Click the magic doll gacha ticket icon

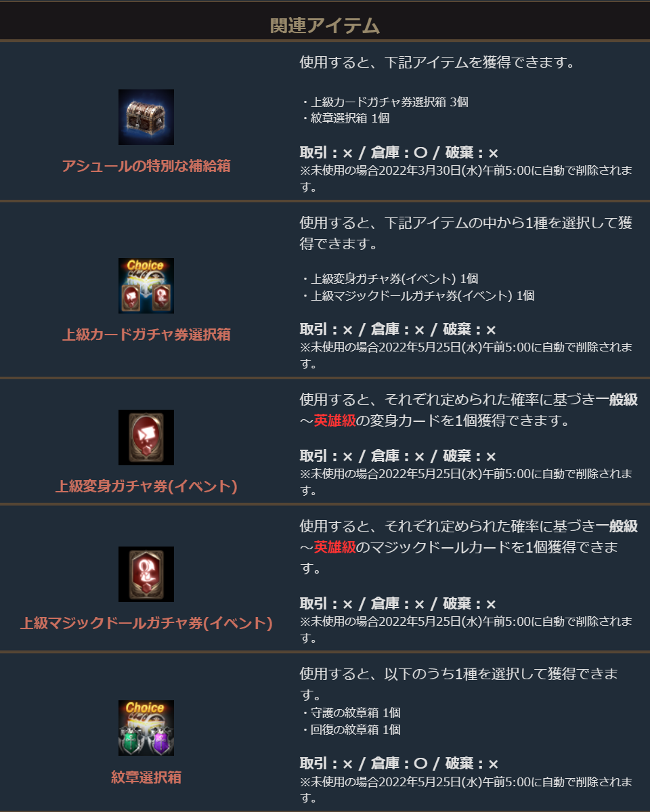(x=146, y=574)
